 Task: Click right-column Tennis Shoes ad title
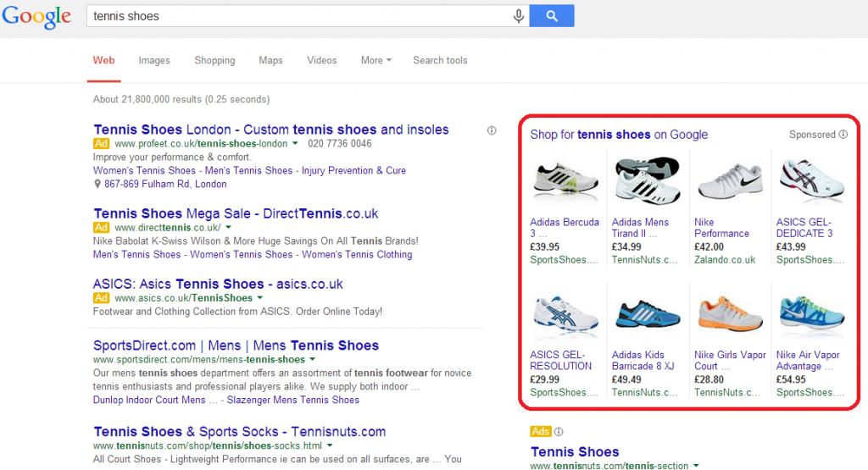coord(575,451)
